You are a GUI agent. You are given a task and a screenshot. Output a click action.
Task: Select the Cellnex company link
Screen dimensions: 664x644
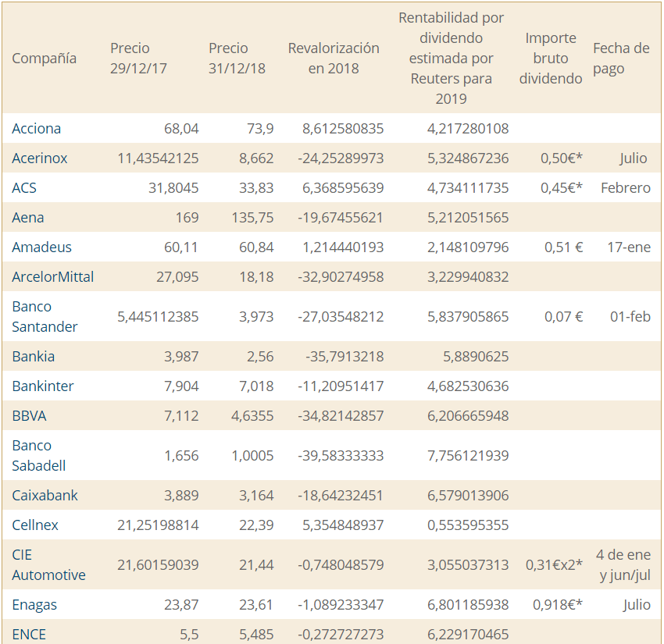tap(35, 525)
